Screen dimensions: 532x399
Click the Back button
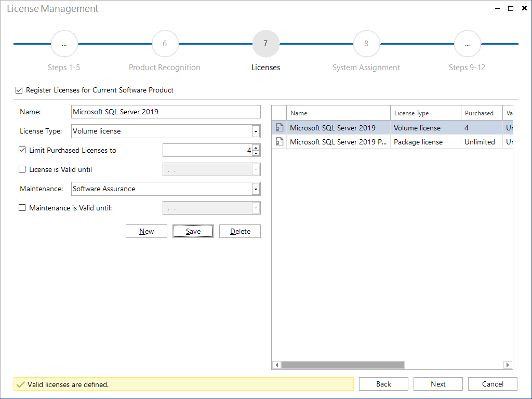pyautogui.click(x=383, y=384)
